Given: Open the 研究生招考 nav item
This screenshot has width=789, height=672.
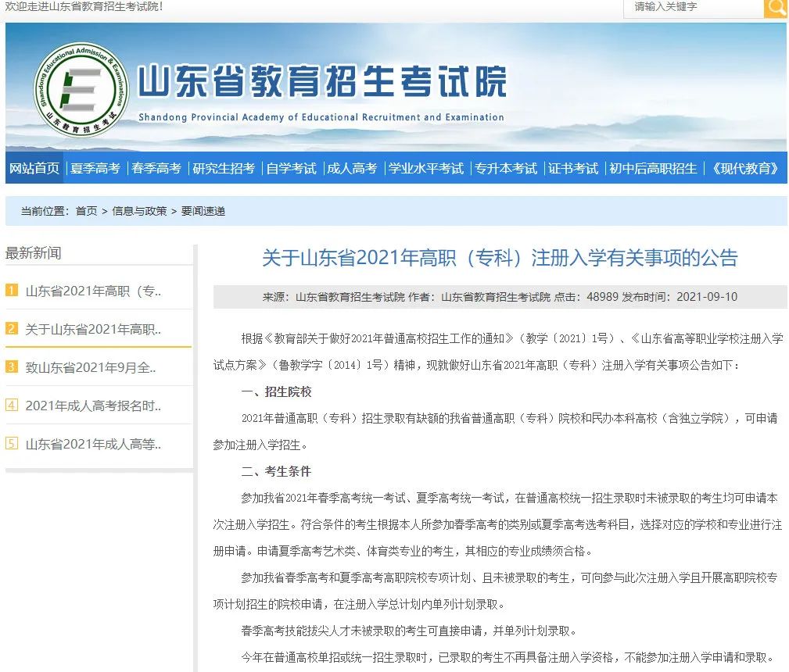Looking at the screenshot, I should click(224, 168).
